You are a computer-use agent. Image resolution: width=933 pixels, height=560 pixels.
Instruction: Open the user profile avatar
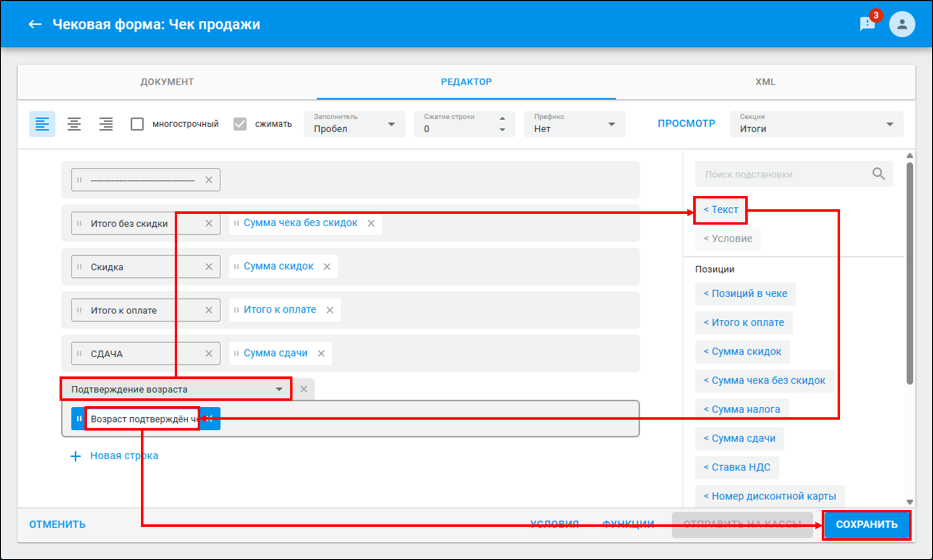point(902,24)
